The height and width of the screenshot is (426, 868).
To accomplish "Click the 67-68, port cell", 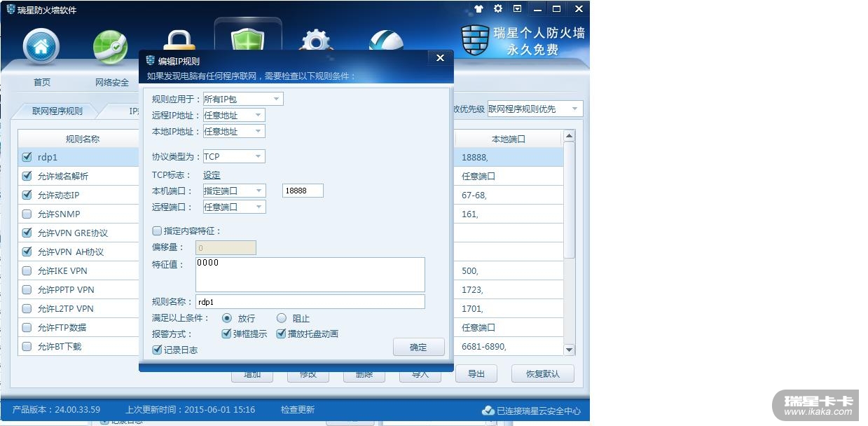I will tap(474, 195).
